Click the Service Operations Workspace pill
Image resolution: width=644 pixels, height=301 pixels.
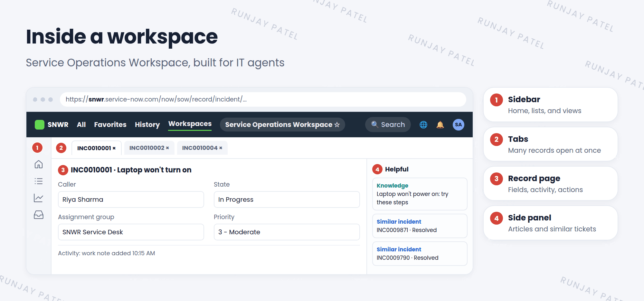click(282, 125)
